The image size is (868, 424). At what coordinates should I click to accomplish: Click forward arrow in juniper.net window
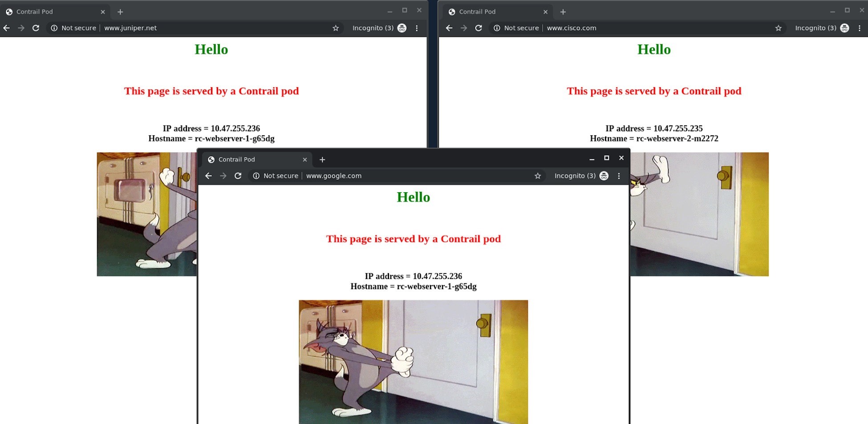[21, 28]
